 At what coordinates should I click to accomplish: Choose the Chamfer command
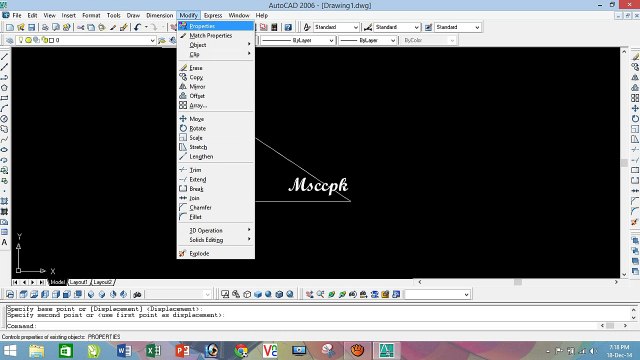coord(216,207)
